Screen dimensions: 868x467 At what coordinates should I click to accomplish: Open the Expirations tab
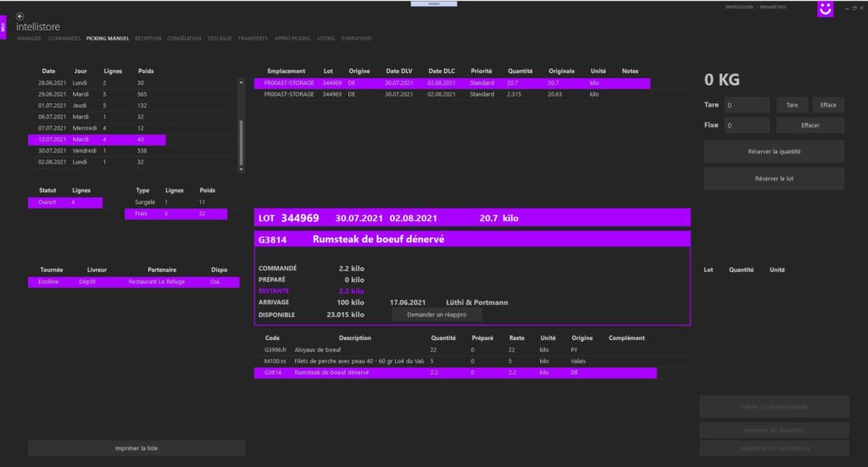[356, 38]
